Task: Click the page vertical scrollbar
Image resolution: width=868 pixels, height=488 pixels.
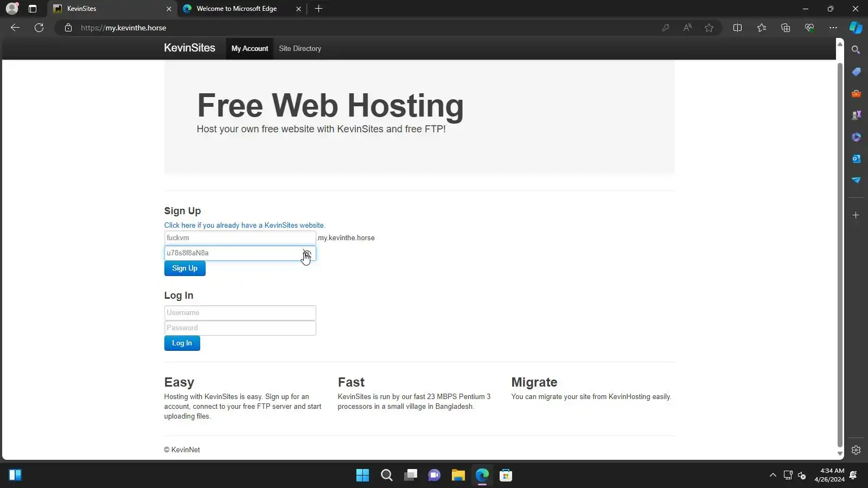Action: pyautogui.click(x=840, y=255)
